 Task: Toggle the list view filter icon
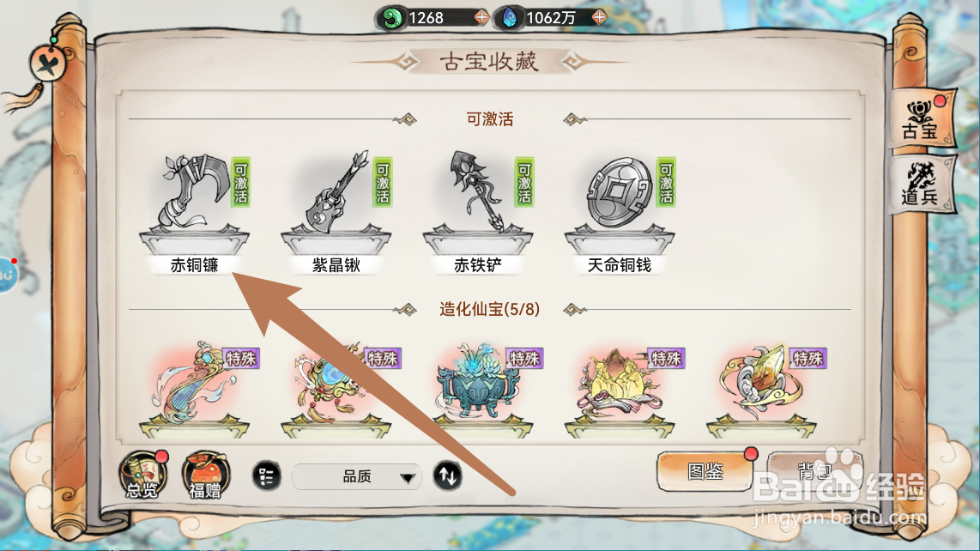tap(266, 476)
